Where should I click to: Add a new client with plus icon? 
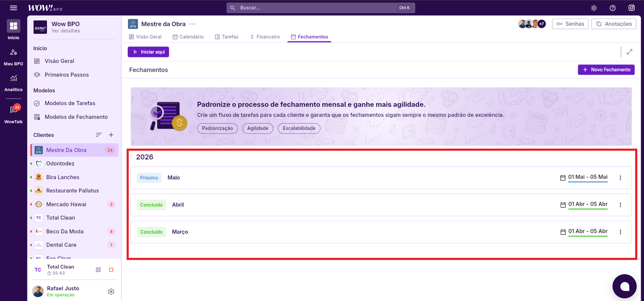[x=111, y=135]
